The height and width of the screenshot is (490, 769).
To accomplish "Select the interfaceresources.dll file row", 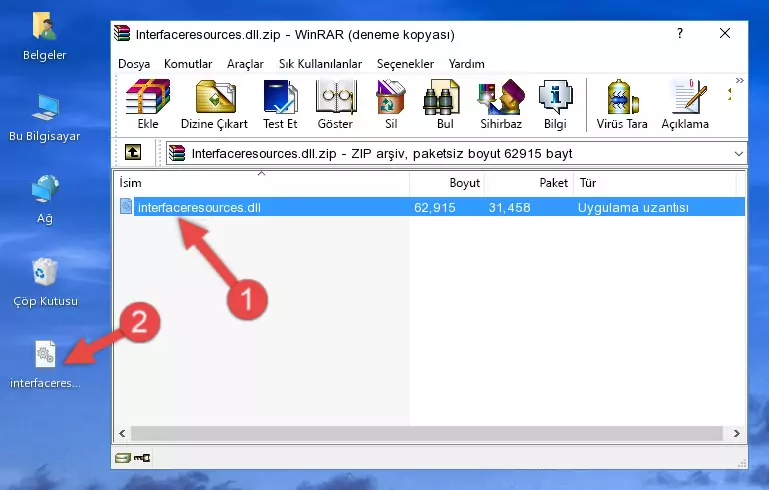I will 431,207.
